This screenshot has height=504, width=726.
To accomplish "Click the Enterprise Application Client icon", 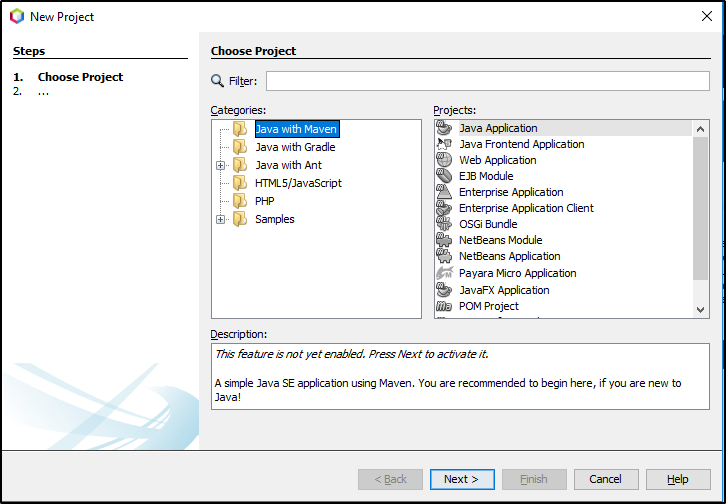I will 444,208.
